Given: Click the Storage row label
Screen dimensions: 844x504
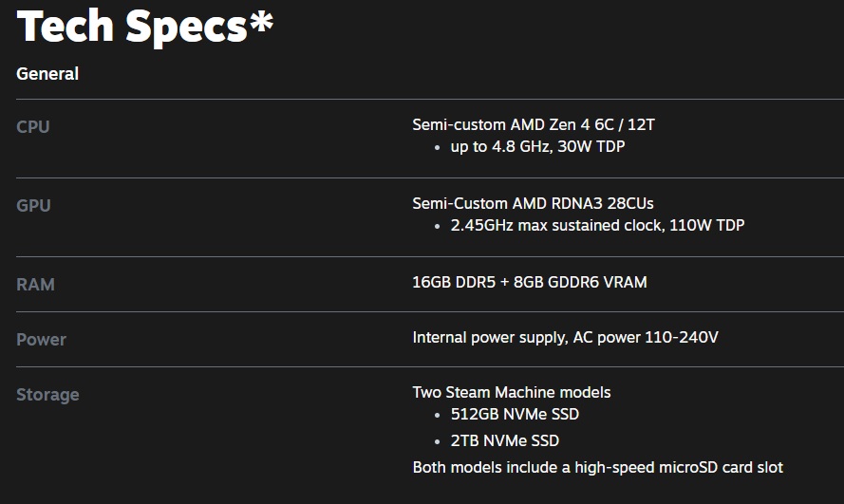Looking at the screenshot, I should [x=47, y=395].
